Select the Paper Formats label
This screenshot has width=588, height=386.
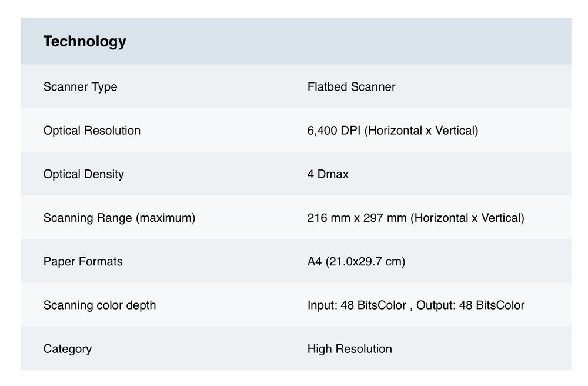point(83,261)
